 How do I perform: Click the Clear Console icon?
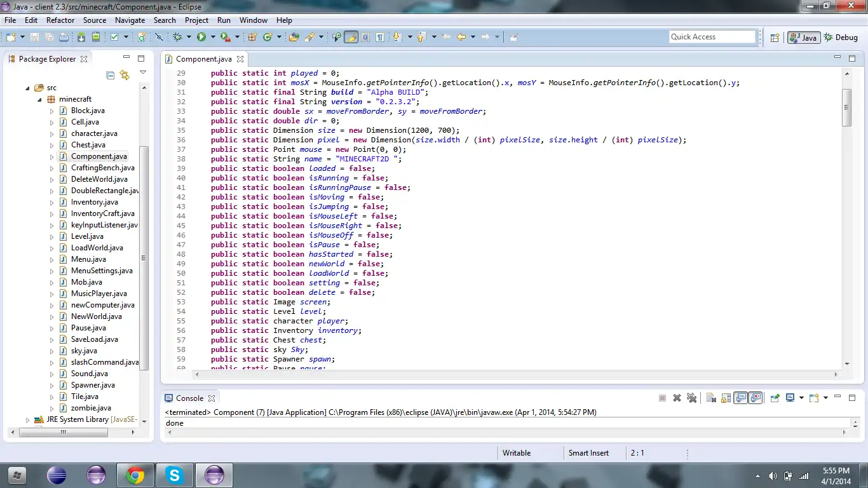[x=711, y=398]
